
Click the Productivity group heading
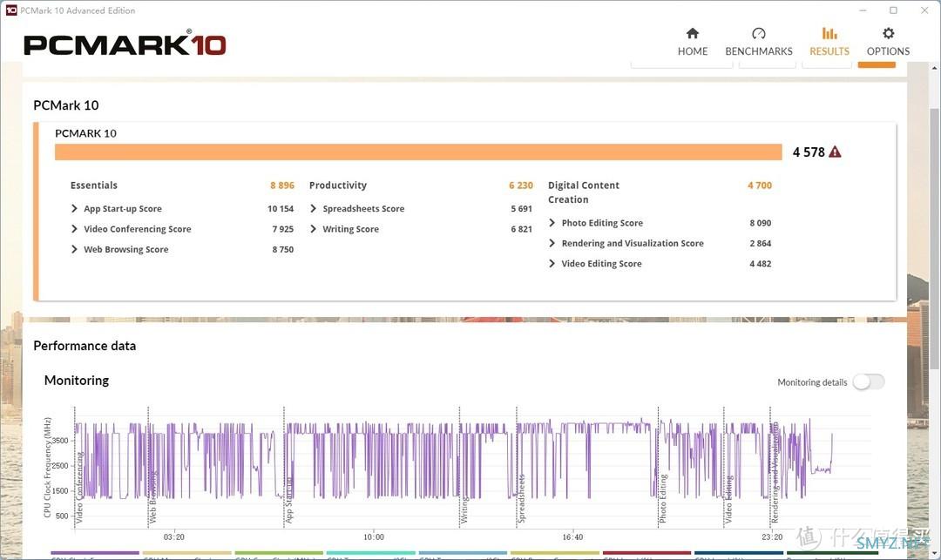click(338, 186)
